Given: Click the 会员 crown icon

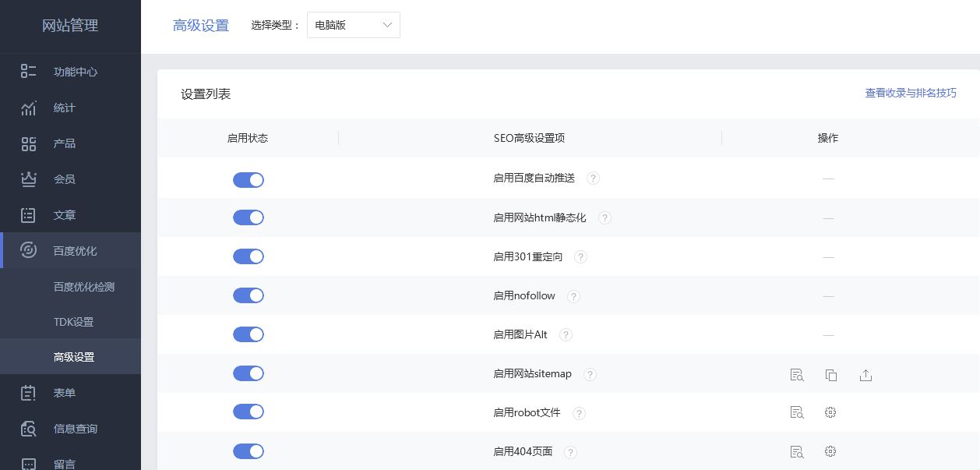Looking at the screenshot, I should tap(29, 179).
